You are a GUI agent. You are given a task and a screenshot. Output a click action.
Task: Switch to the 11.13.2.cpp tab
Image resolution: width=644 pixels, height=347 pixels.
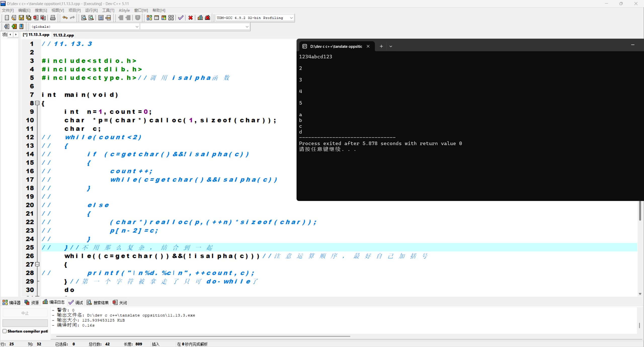coord(63,35)
